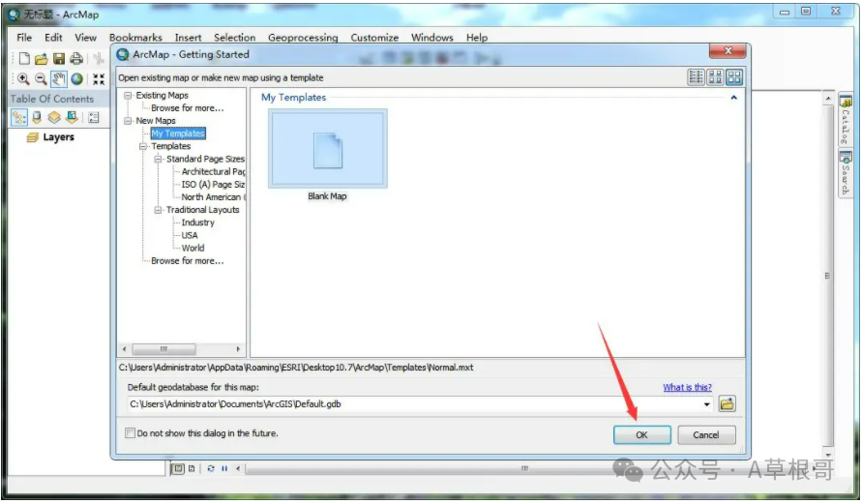Screen dimensions: 862x504
Task: Open the Search side panel
Action: [x=846, y=174]
